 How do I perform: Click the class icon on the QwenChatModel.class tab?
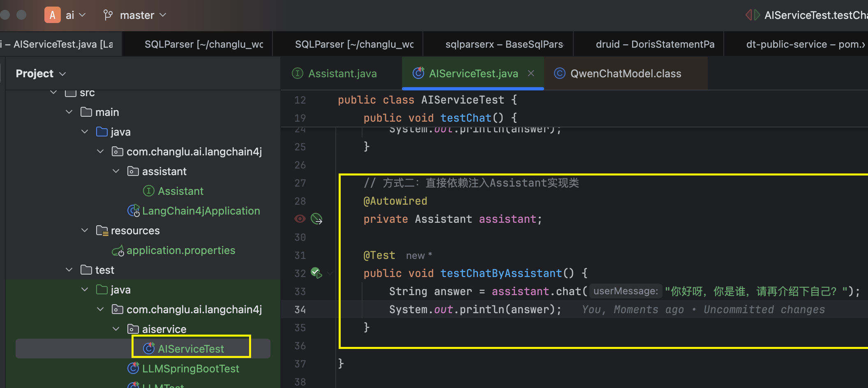tap(559, 73)
